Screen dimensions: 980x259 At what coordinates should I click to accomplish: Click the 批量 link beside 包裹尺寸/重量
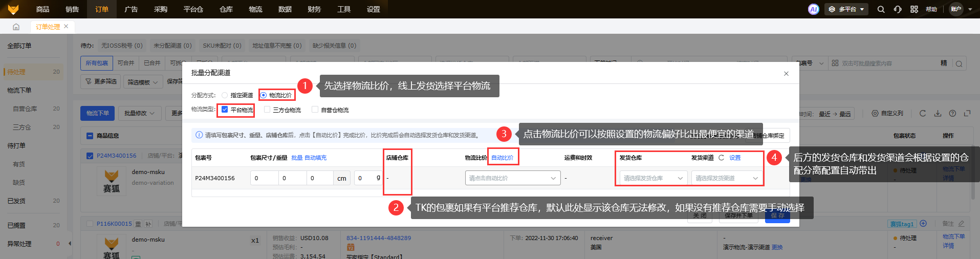point(297,158)
